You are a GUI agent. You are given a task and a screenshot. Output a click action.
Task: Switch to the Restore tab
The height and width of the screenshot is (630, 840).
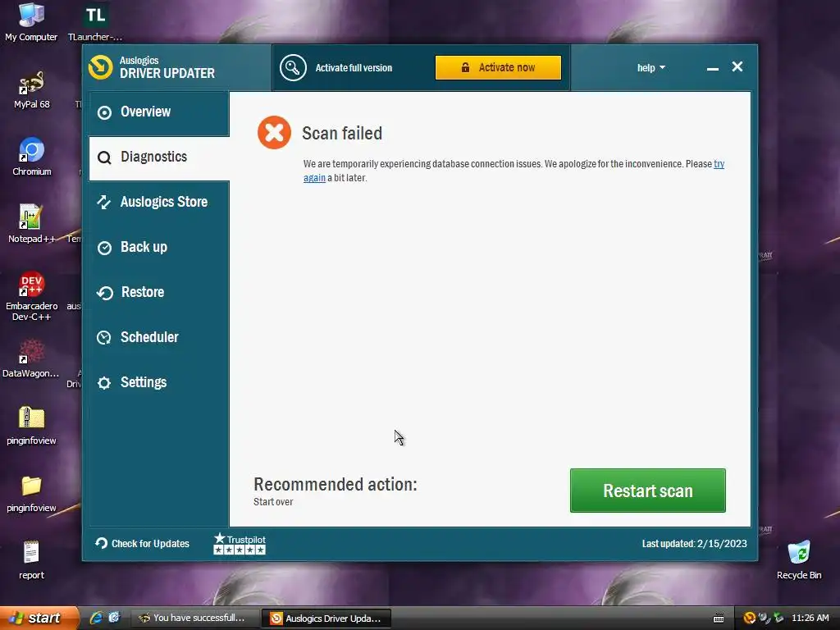point(159,292)
